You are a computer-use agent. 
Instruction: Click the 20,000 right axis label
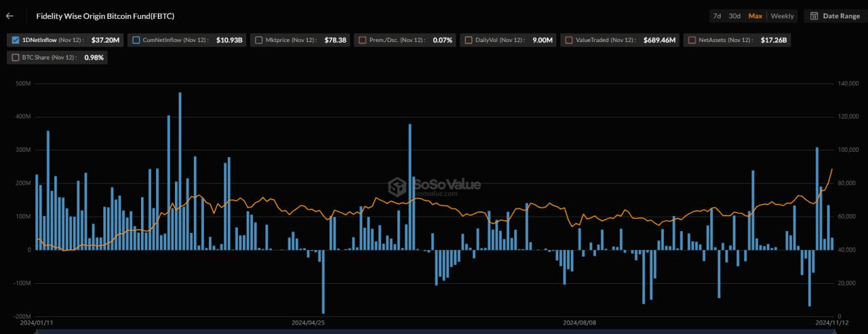(x=848, y=283)
